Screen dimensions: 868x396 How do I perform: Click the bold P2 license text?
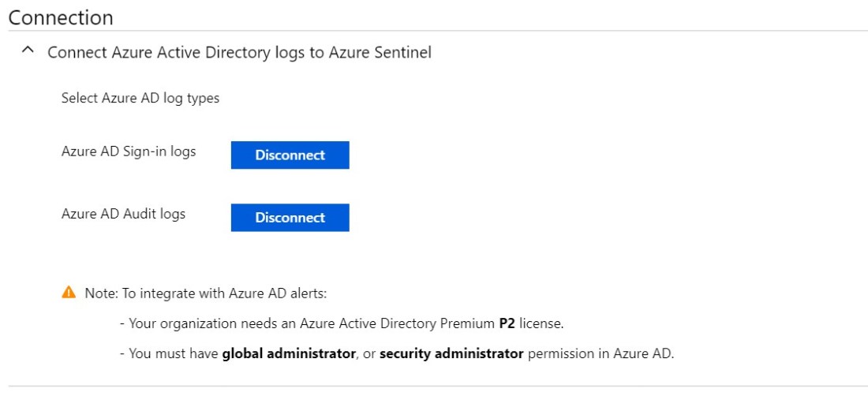click(x=507, y=323)
